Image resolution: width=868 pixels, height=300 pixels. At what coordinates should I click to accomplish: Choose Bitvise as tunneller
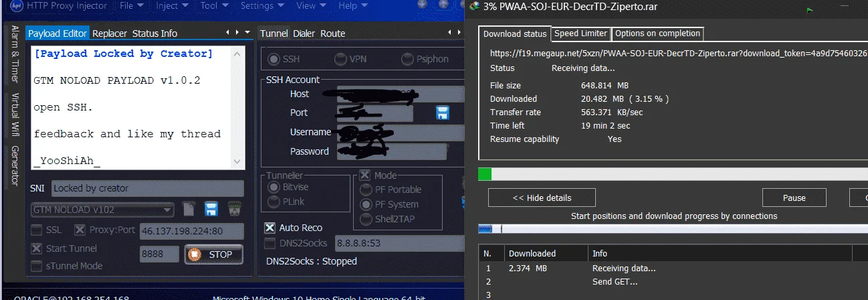click(x=273, y=188)
